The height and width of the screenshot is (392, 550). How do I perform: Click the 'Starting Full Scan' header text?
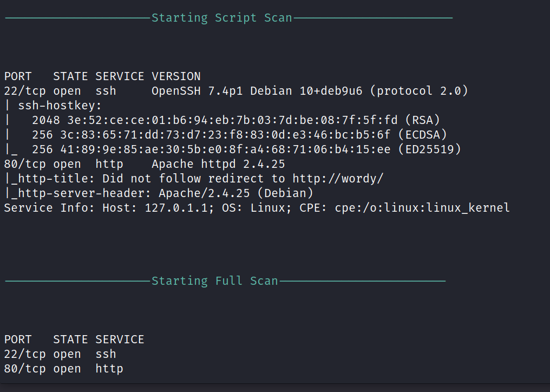tap(214, 280)
